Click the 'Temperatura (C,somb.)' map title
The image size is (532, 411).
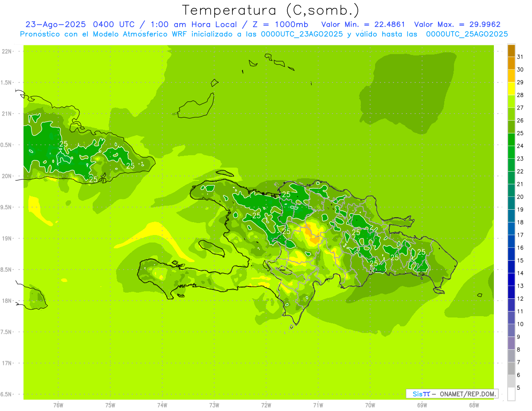point(271,10)
